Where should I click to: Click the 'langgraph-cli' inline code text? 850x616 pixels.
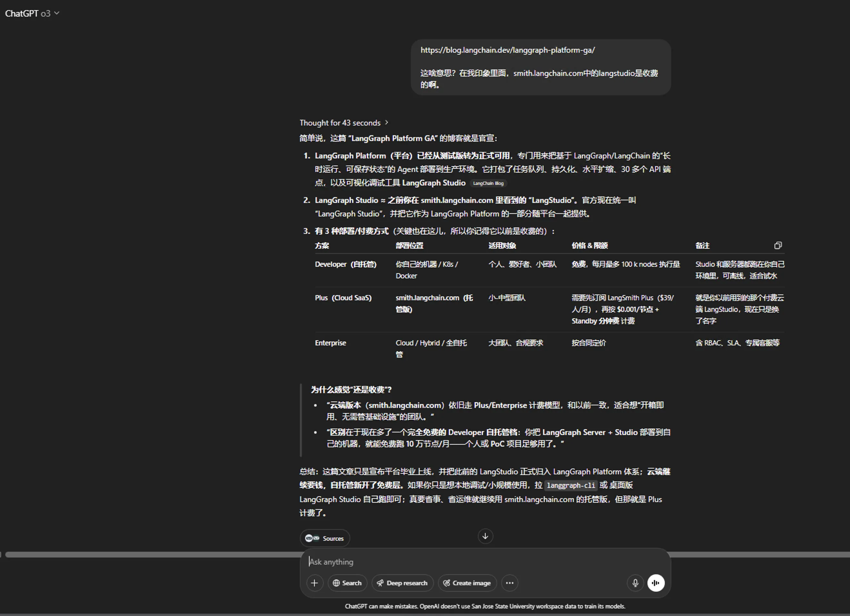(x=571, y=485)
